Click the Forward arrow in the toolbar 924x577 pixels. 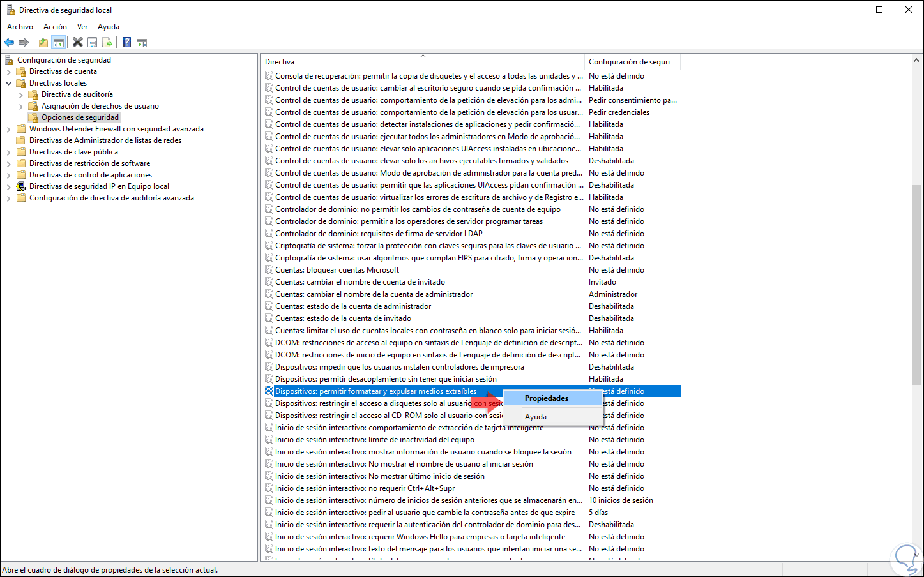[24, 43]
